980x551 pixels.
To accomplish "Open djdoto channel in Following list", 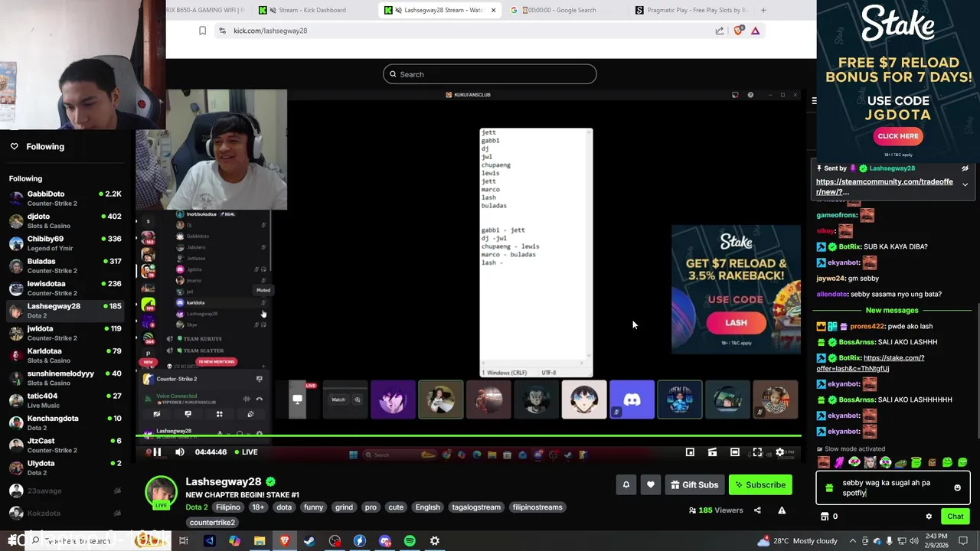I will pyautogui.click(x=65, y=221).
